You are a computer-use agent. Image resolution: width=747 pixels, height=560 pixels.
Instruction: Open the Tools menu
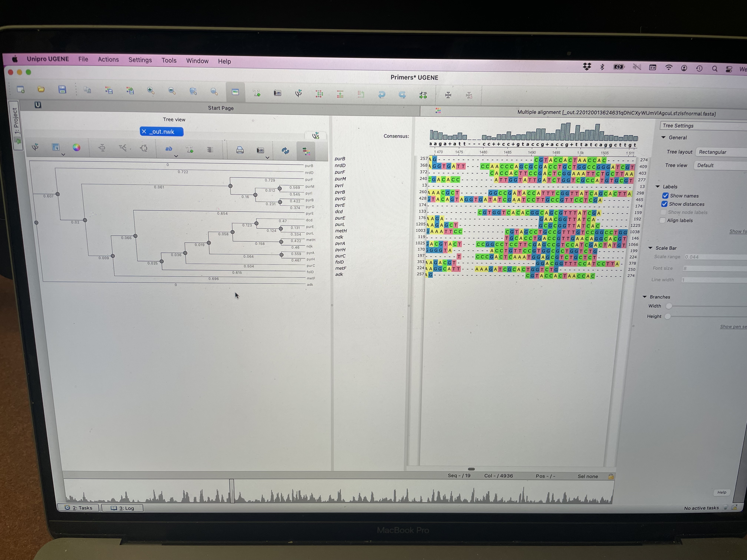pyautogui.click(x=169, y=60)
